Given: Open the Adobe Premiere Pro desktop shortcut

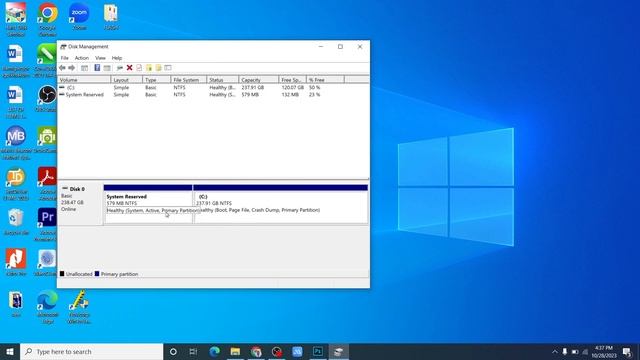Looking at the screenshot, I should pyautogui.click(x=47, y=224).
